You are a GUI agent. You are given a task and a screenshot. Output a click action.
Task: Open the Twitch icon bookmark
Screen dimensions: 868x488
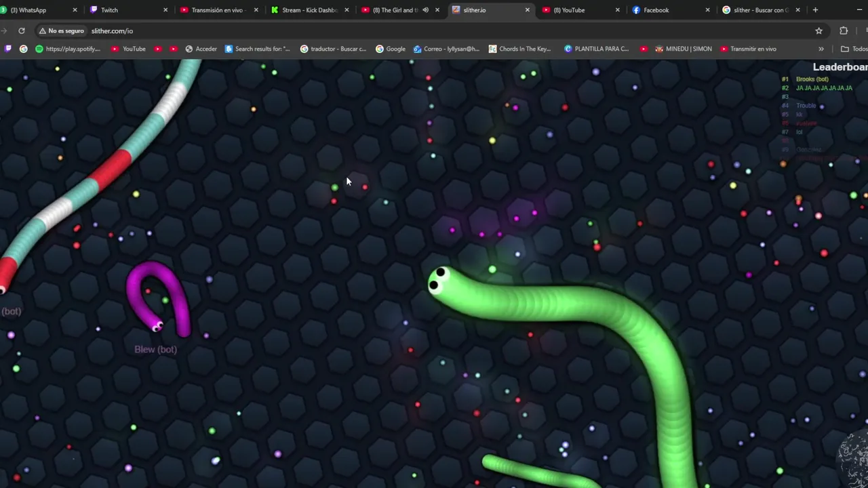point(8,49)
